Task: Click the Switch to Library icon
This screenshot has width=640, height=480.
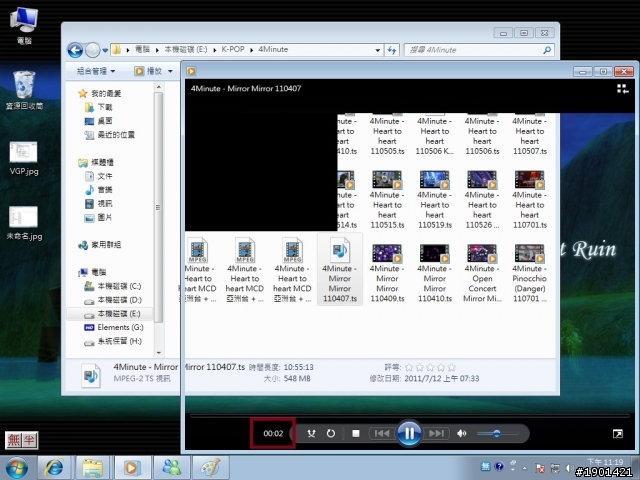Action: (x=621, y=89)
